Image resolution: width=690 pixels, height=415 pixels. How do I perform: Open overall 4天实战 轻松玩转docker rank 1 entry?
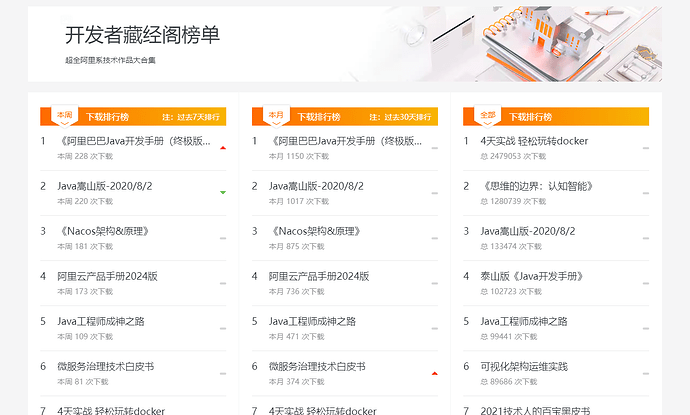click(534, 141)
